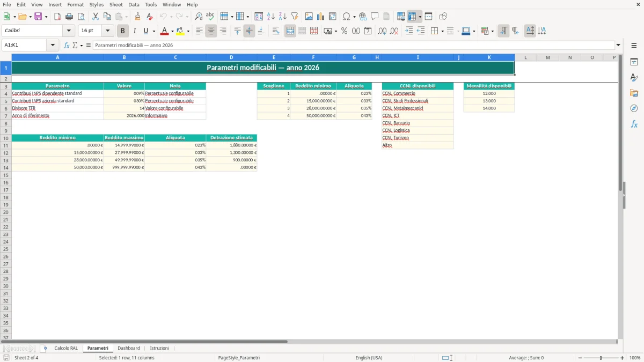The image size is (644, 362).
Task: Click Sort Ascending icon
Action: [271, 17]
